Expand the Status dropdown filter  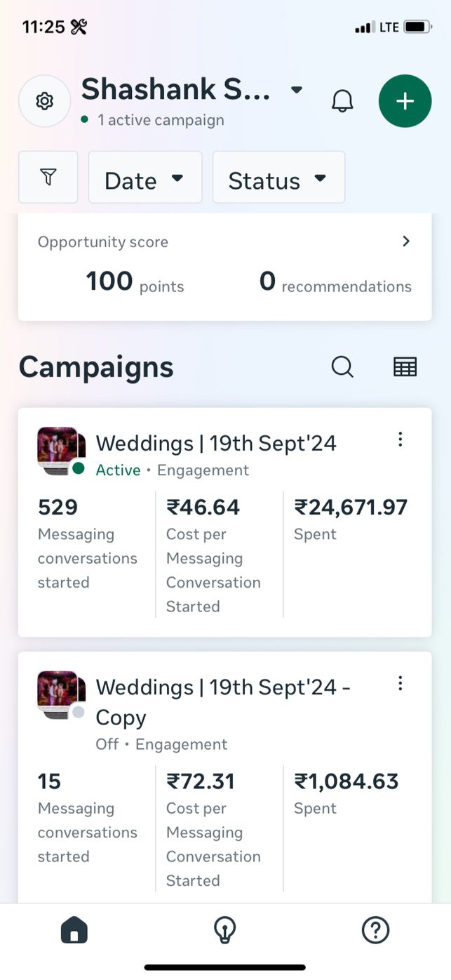point(278,178)
